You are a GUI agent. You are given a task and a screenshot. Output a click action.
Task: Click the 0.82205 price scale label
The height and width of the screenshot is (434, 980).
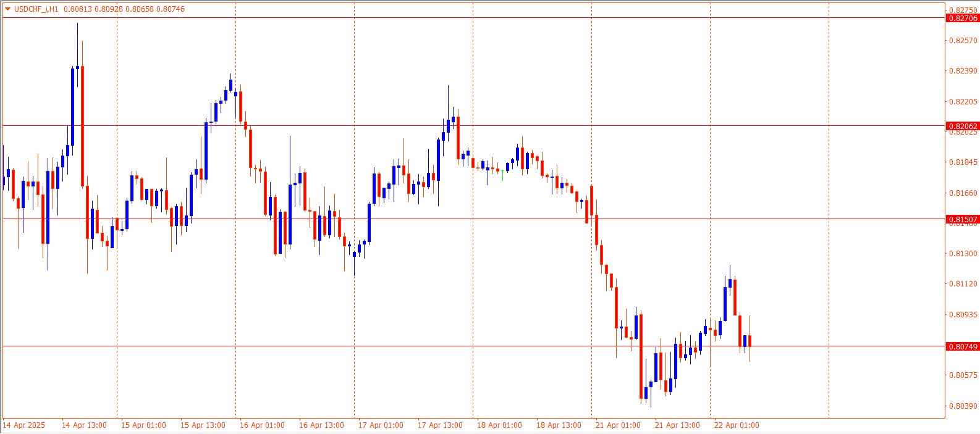(963, 102)
